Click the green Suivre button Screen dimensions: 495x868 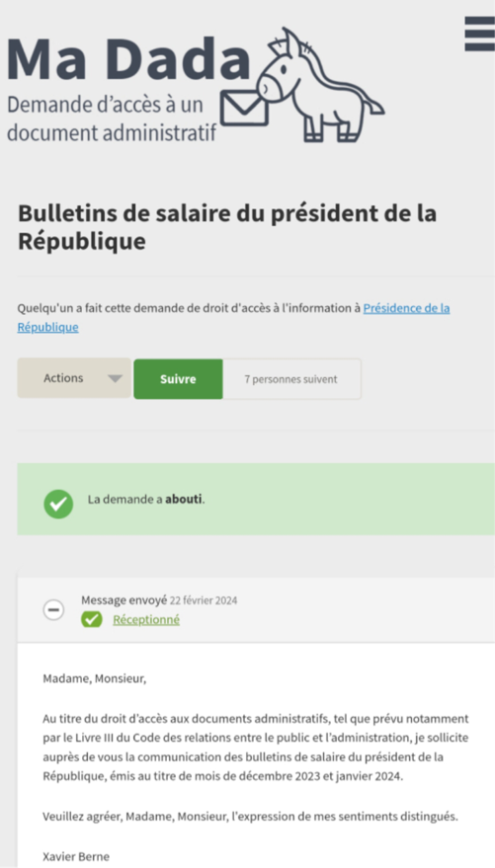[178, 379]
